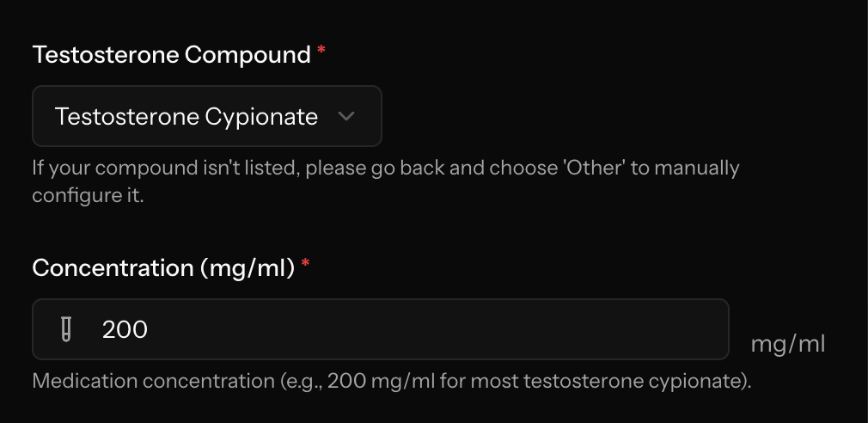This screenshot has width=868, height=423.
Task: Click the chevron arrow in compound dropdown
Action: click(346, 116)
